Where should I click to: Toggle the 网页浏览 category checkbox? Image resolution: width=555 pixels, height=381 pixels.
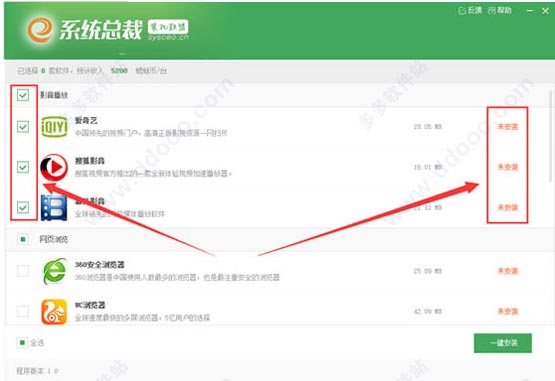23,239
